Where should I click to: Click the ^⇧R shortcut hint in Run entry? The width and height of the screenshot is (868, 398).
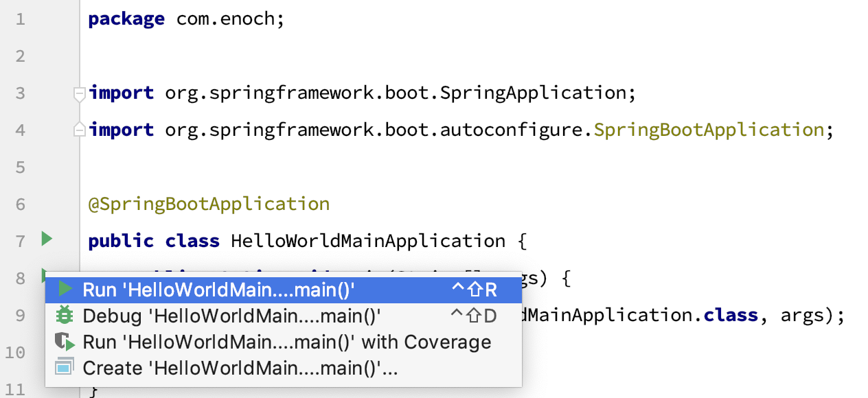[474, 290]
